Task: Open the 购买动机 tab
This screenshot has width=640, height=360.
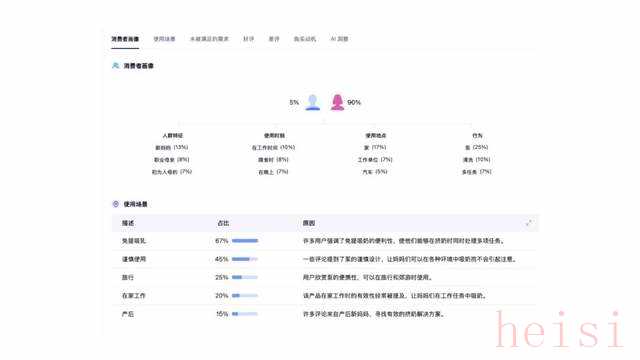Action: tap(305, 39)
